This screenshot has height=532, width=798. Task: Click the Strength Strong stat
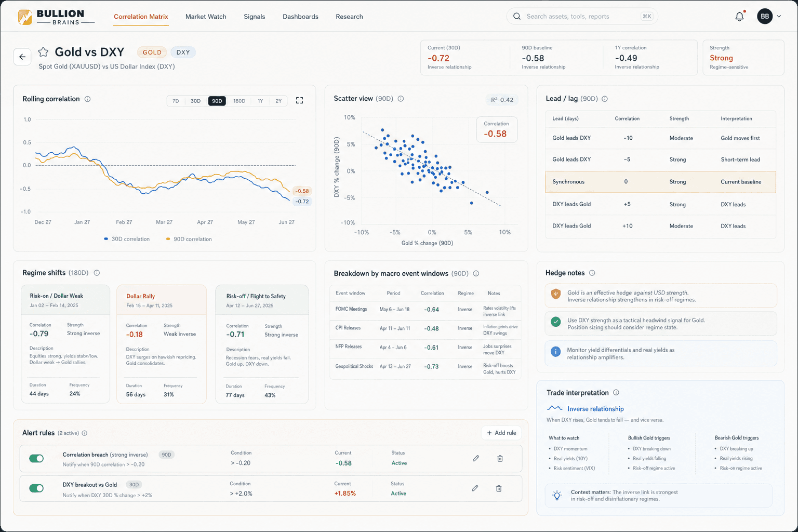pyautogui.click(x=743, y=58)
